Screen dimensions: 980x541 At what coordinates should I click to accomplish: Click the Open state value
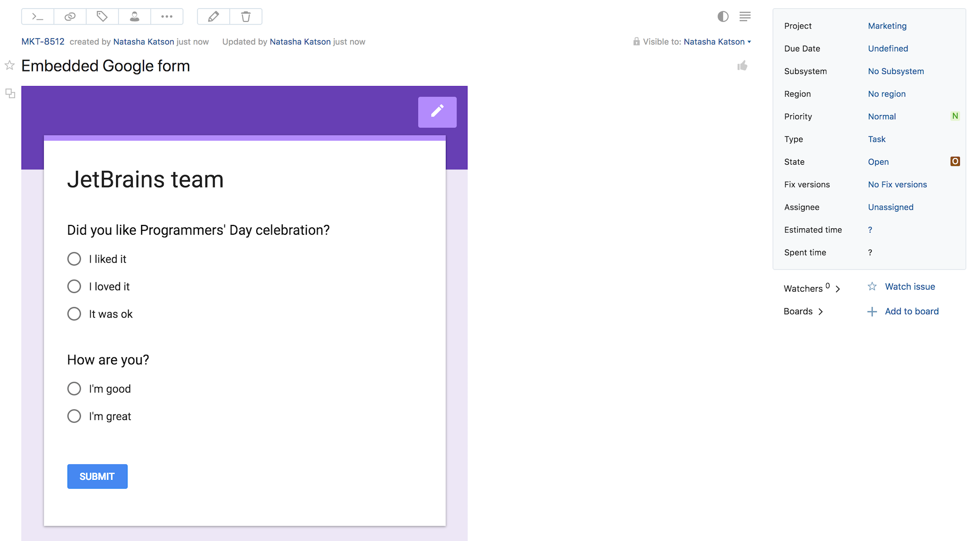pos(878,162)
